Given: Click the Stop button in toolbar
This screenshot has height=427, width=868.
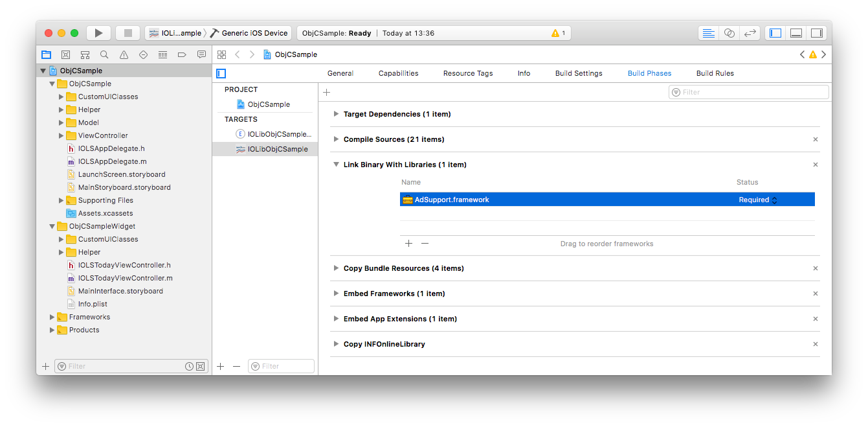Looking at the screenshot, I should pos(128,33).
